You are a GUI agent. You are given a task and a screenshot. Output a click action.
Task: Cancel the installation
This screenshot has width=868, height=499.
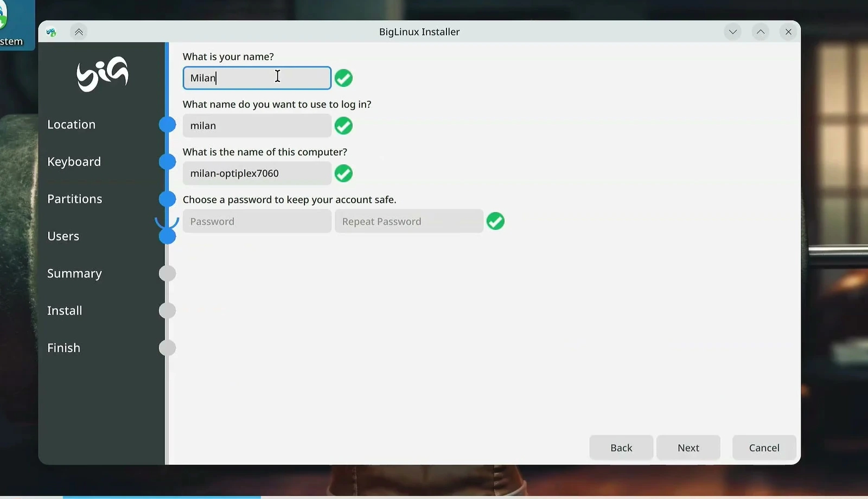point(764,447)
